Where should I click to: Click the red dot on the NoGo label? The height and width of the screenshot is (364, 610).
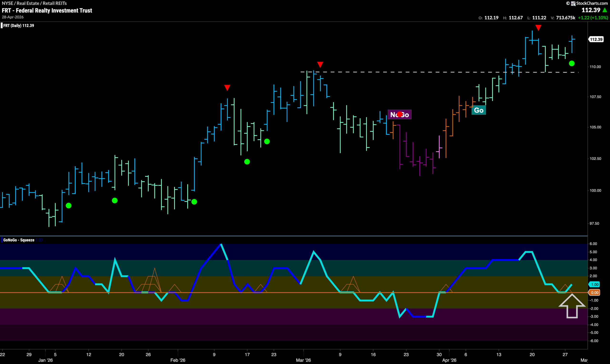(400, 114)
